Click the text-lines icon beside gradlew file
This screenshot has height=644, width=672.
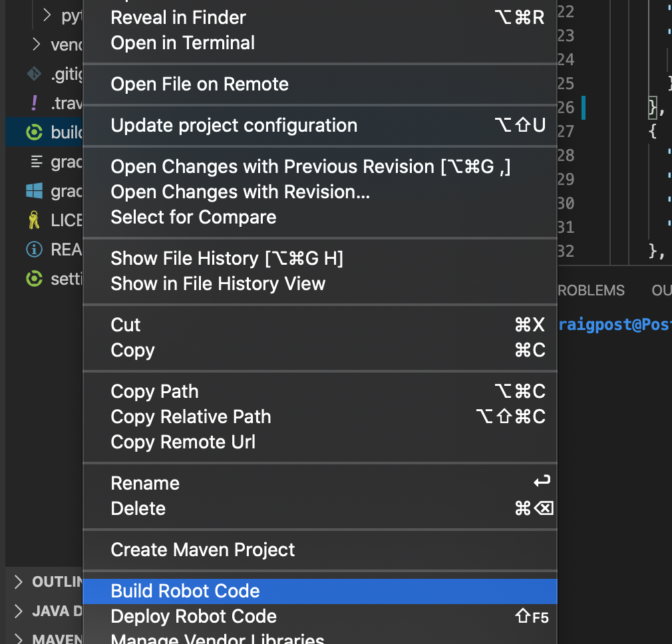click(37, 162)
